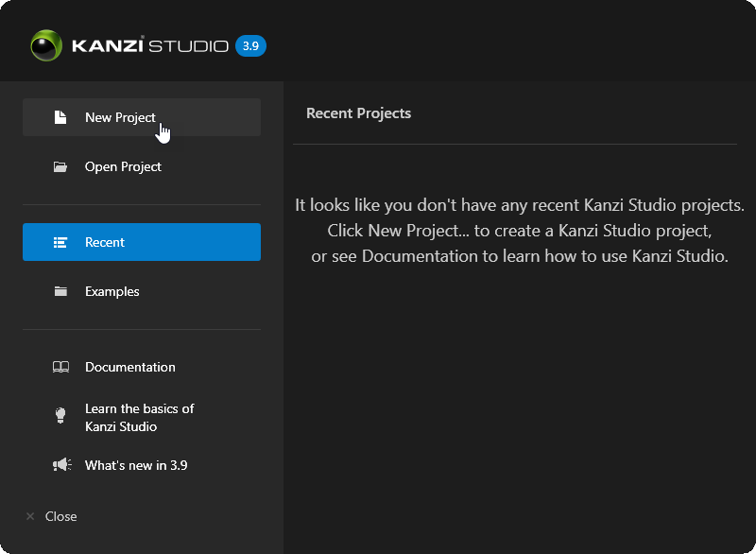Show the Examples list via its label

[112, 292]
